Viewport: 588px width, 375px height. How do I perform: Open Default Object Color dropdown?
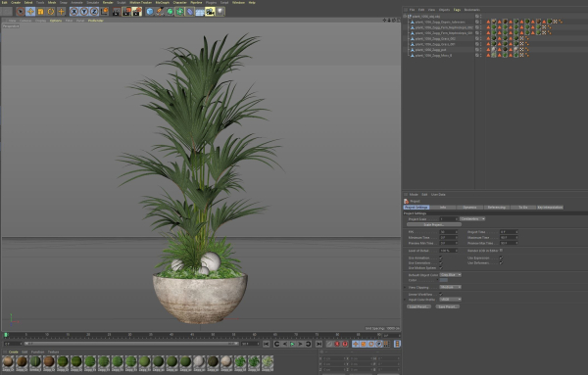(451, 275)
